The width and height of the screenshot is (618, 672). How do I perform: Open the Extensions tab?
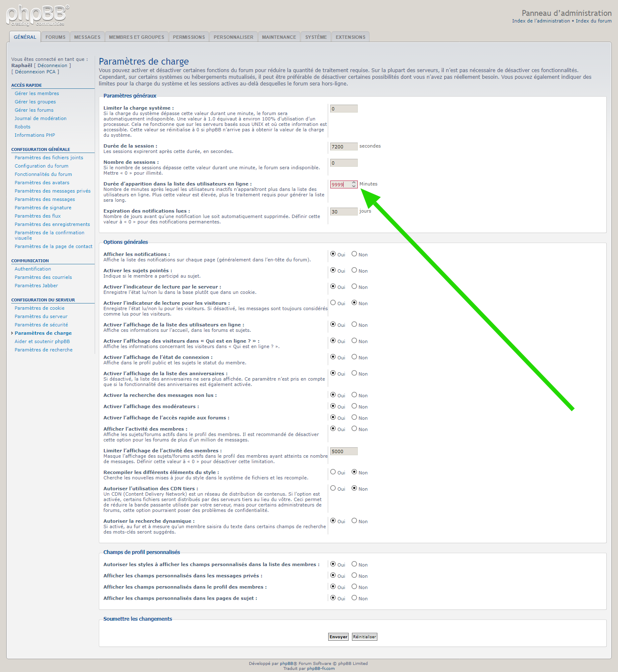[350, 37]
